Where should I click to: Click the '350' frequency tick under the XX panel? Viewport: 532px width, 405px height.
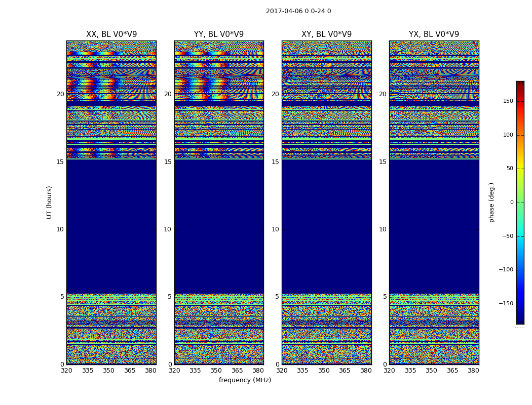(x=108, y=371)
